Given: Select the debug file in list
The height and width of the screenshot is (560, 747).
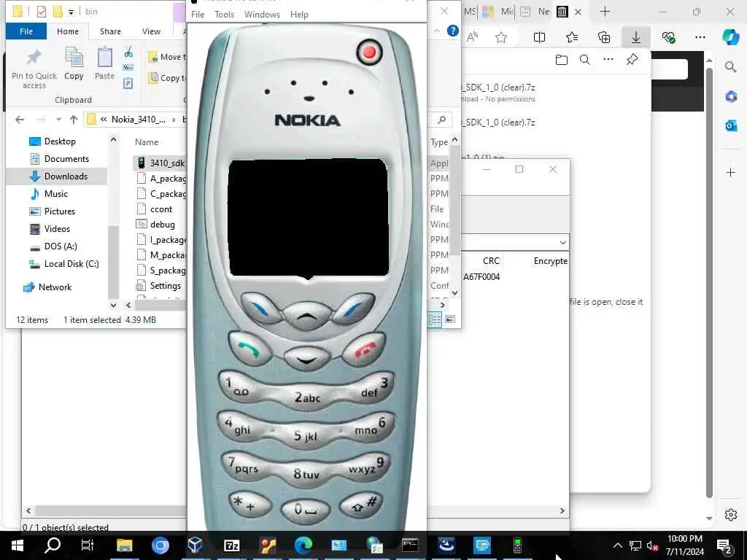Looking at the screenshot, I should (x=162, y=225).
